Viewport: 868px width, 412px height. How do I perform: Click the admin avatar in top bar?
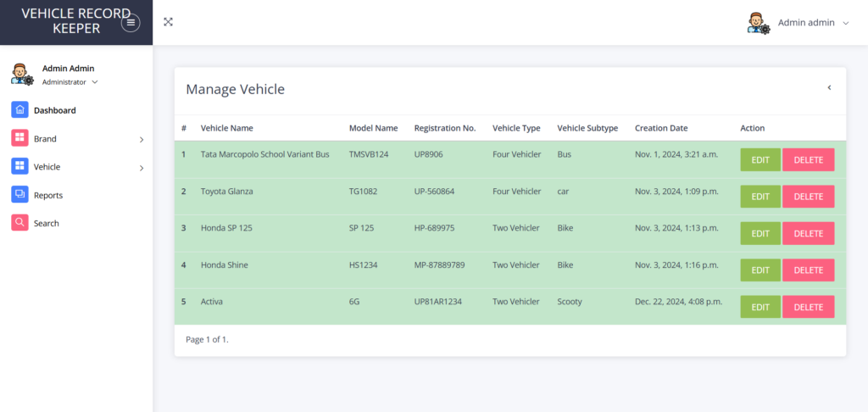758,23
